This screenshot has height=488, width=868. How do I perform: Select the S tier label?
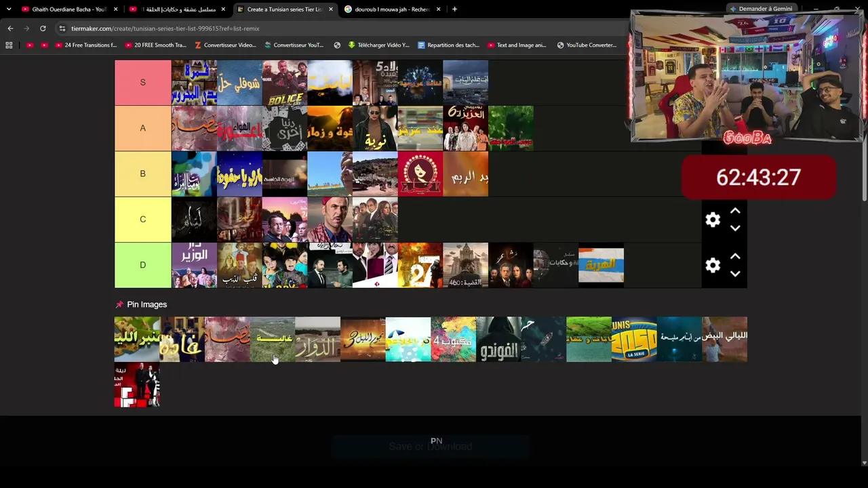point(142,83)
